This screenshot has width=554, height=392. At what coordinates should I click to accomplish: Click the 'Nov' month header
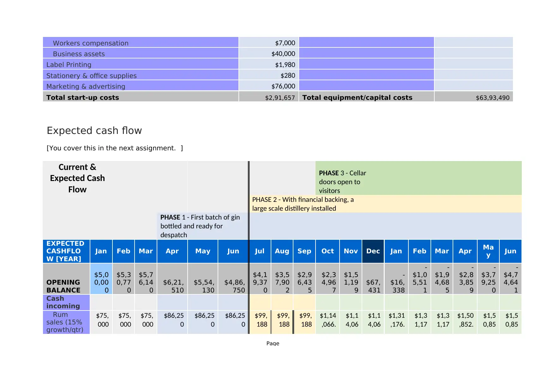coord(351,251)
